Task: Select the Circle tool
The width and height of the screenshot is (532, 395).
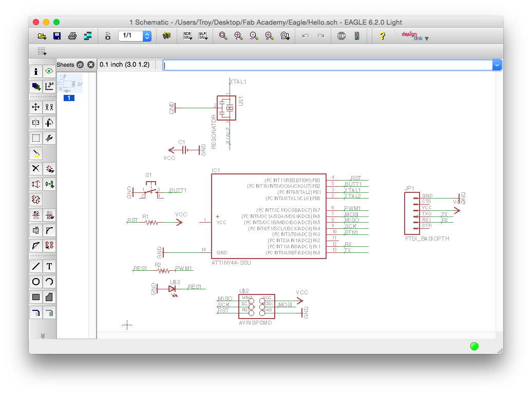Action: [x=36, y=282]
